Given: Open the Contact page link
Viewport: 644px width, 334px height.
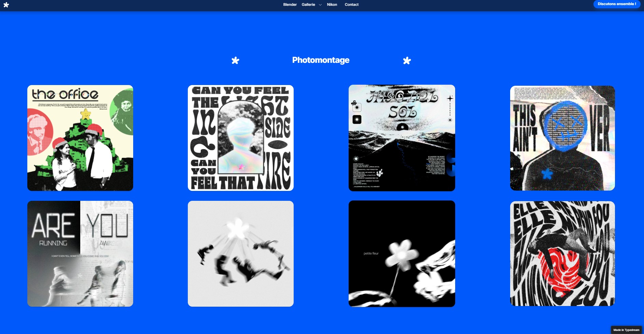Looking at the screenshot, I should tap(351, 5).
